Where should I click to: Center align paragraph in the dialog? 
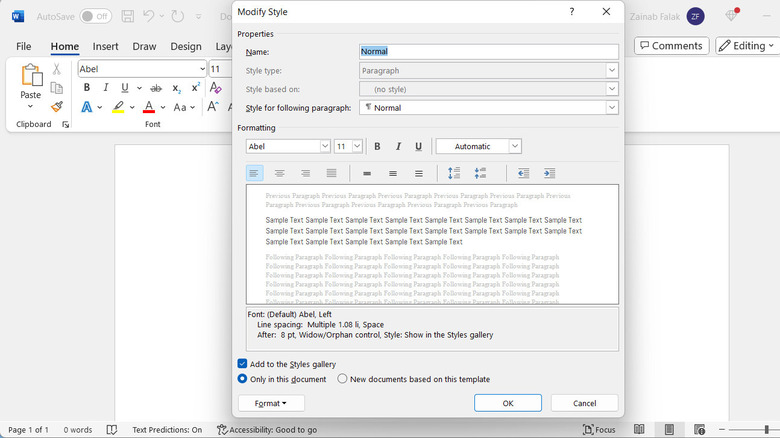coord(280,174)
